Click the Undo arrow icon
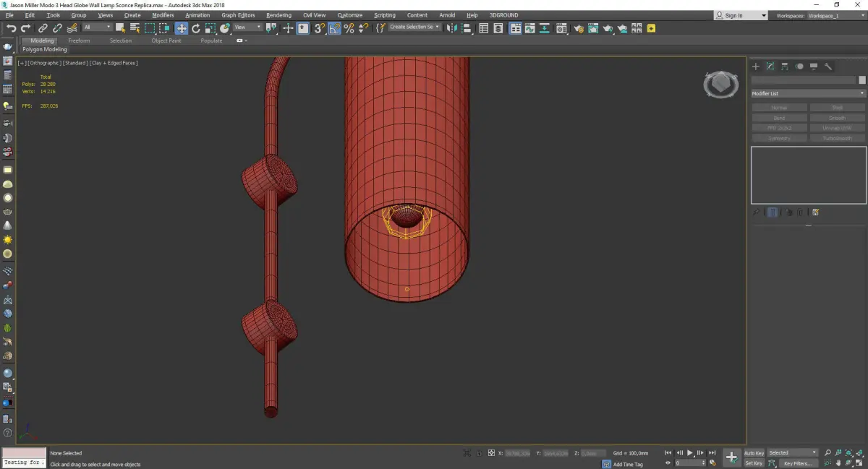This screenshot has width=868, height=469. coord(10,28)
